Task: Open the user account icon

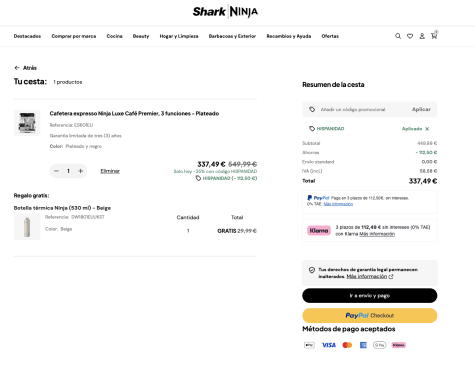Action: tap(422, 36)
